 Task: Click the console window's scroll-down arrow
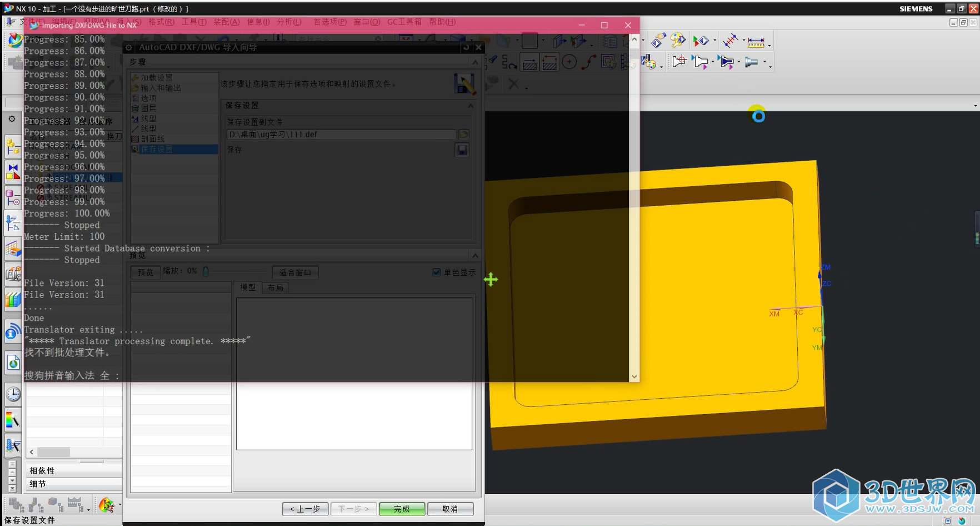click(634, 376)
